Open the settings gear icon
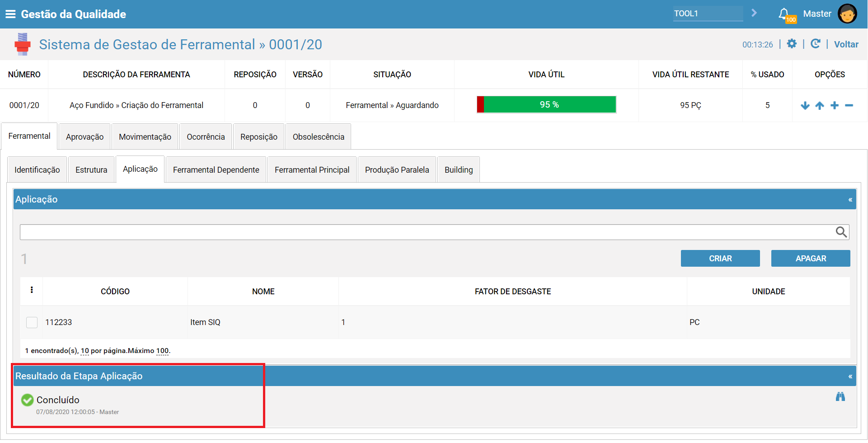868x443 pixels. (x=792, y=43)
